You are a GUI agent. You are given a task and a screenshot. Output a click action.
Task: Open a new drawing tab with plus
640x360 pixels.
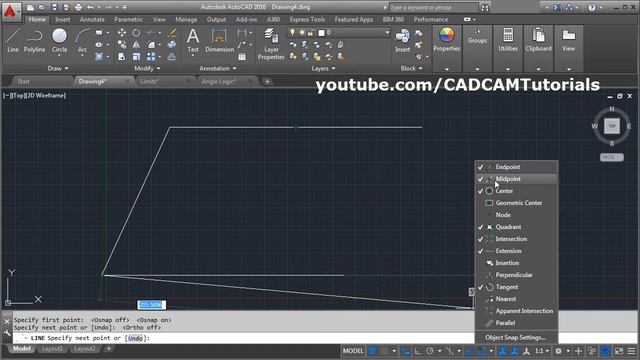(x=267, y=82)
